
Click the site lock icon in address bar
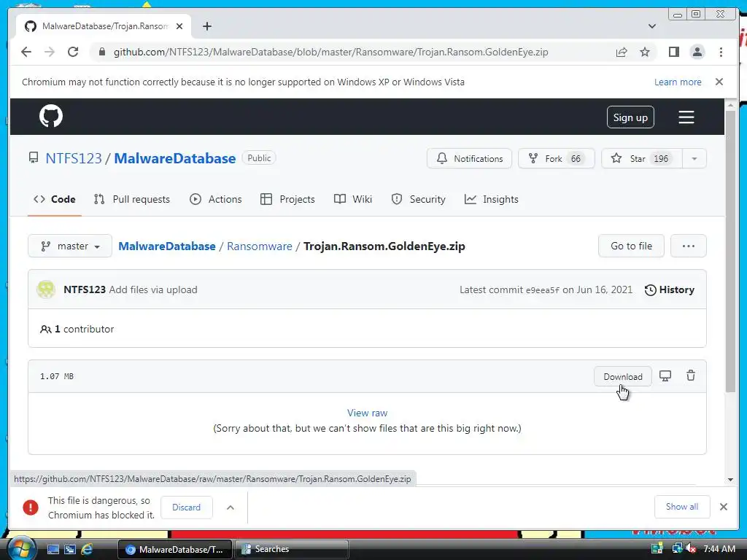coord(102,52)
